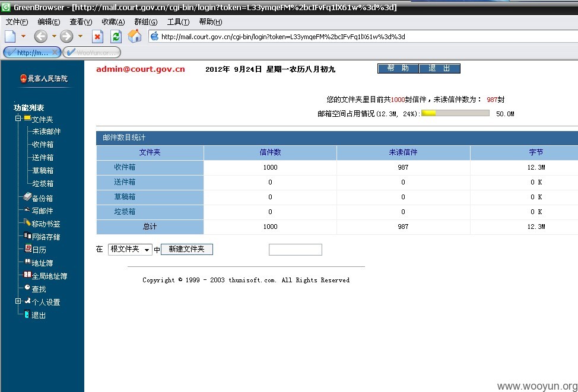Open the 编辑(E) menu

(49, 22)
